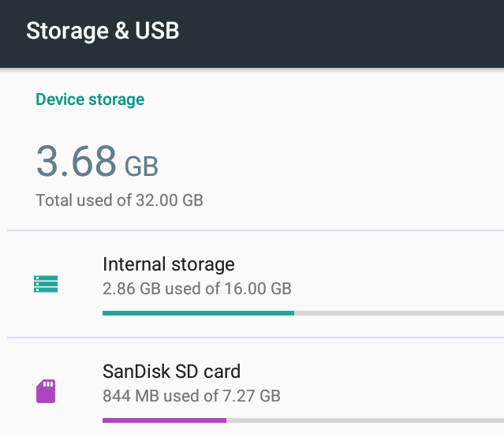Click the divider line above Internal storage
The image size is (504, 437).
[256, 230]
